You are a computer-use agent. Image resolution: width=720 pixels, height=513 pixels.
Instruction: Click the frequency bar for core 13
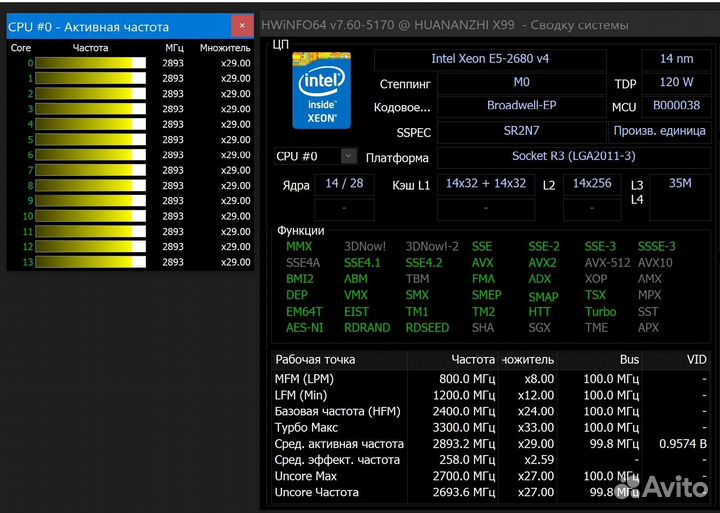pyautogui.click(x=90, y=262)
